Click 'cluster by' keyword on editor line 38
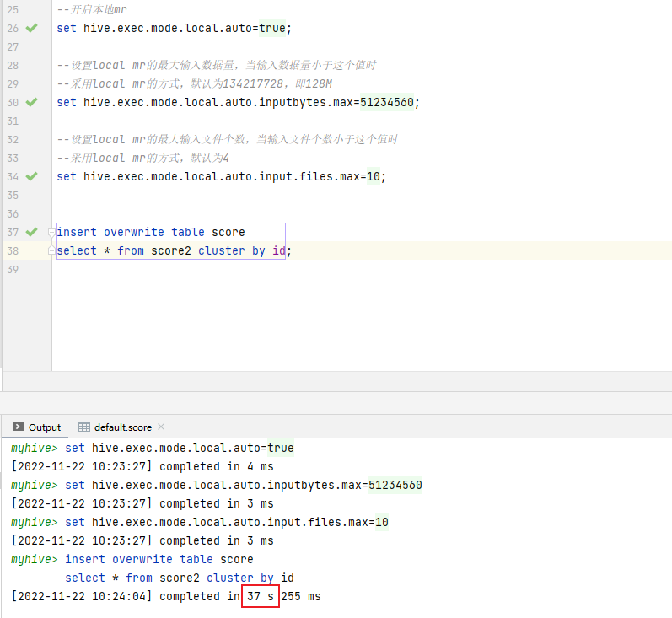This screenshot has height=618, width=672. coord(231,250)
